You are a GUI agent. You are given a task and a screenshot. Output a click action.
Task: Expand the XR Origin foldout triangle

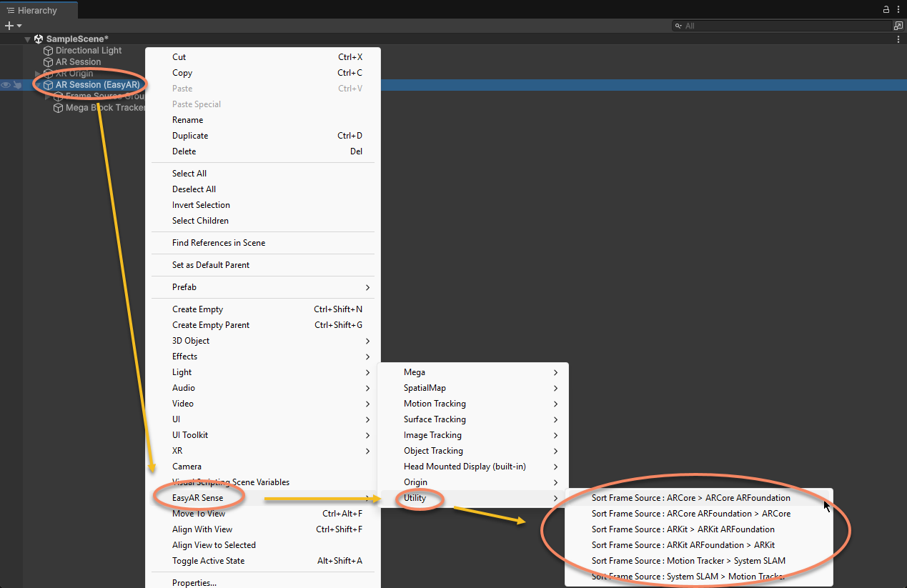[x=38, y=74]
